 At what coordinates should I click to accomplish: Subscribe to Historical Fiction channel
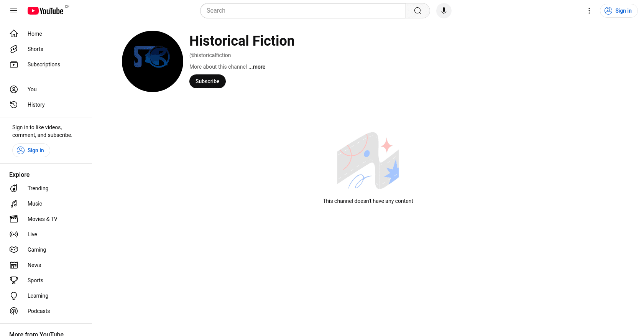pyautogui.click(x=207, y=81)
